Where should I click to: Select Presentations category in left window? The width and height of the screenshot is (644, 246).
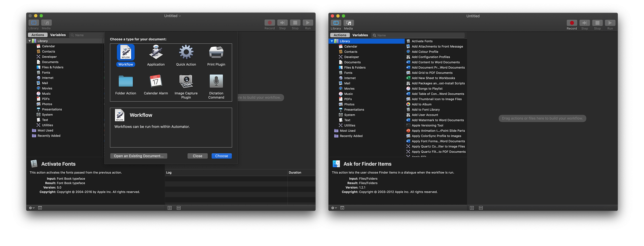[x=52, y=109]
